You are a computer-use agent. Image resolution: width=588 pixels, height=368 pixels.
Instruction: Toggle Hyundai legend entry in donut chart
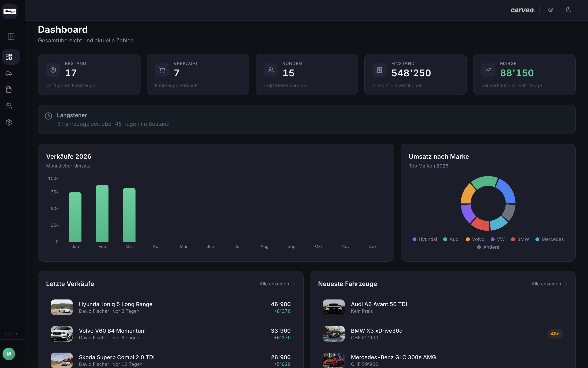pyautogui.click(x=425, y=239)
